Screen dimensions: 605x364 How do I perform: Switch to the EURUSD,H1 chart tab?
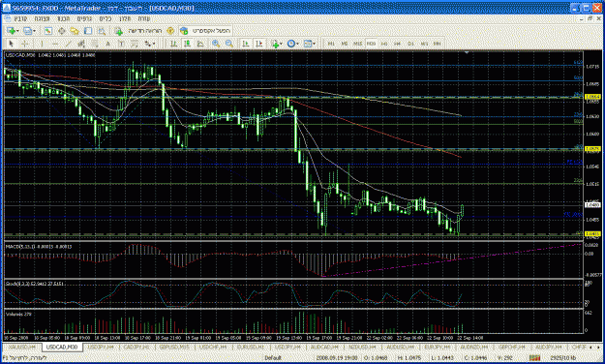tap(251, 347)
